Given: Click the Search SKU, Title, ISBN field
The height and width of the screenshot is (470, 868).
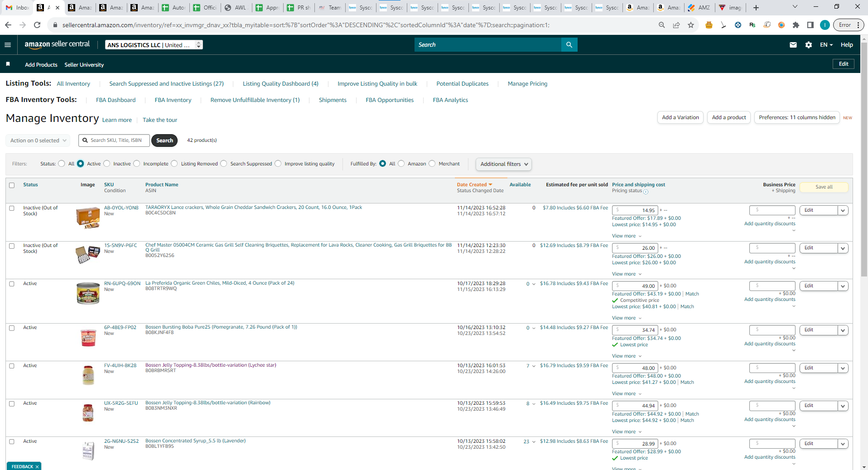Looking at the screenshot, I should click(x=114, y=141).
